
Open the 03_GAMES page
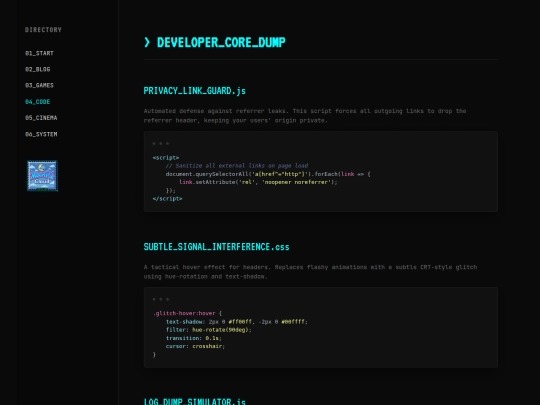pyautogui.click(x=39, y=85)
